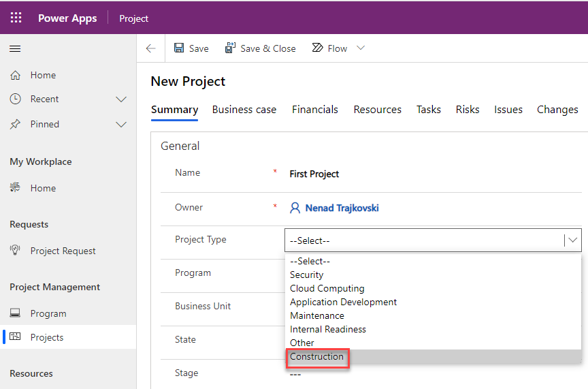Viewport: 588px width, 389px height.
Task: Expand the Pinned section chevron
Action: (121, 124)
